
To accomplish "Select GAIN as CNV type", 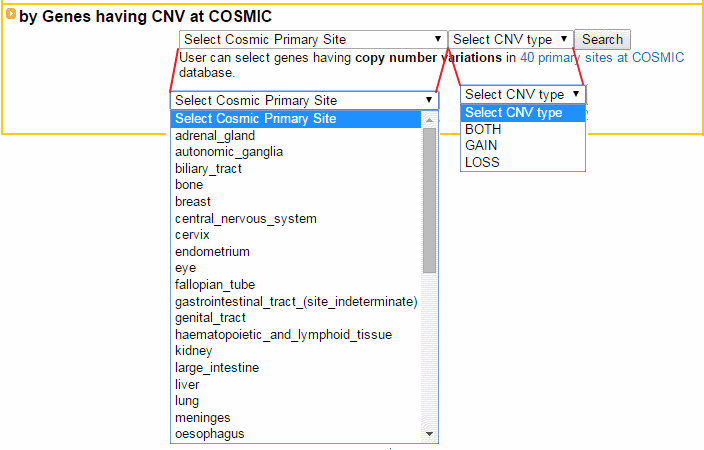I will tap(523, 146).
